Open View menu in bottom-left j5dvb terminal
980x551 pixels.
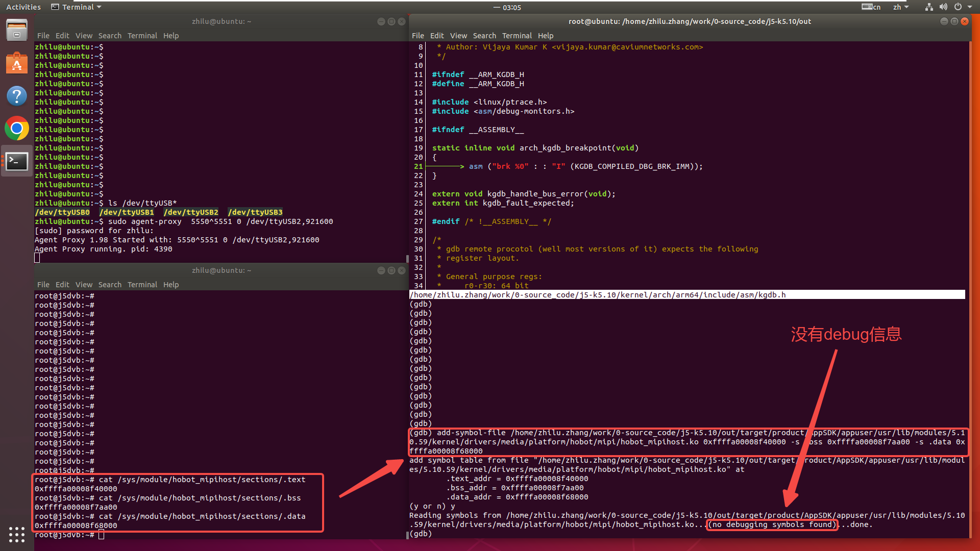click(84, 285)
